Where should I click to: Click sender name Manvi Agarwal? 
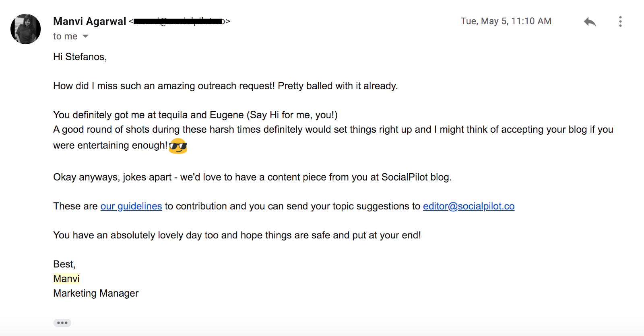90,21
